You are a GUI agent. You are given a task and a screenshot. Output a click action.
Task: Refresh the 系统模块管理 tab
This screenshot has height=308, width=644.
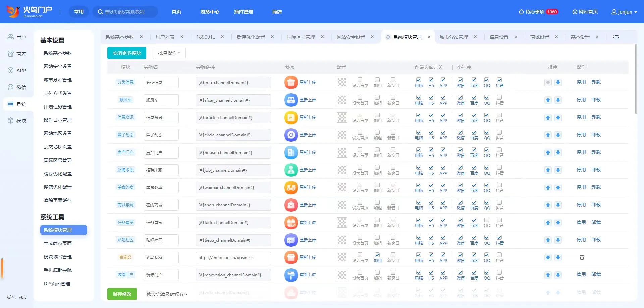pos(388,37)
